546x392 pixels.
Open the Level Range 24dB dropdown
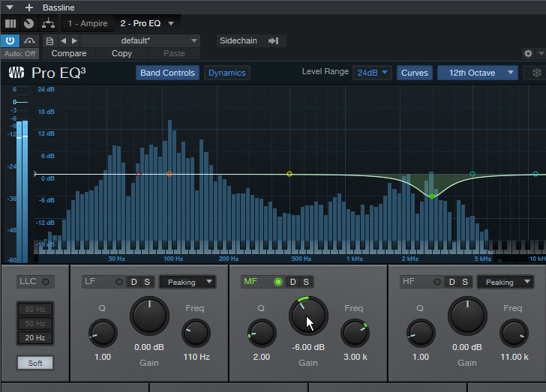click(372, 73)
